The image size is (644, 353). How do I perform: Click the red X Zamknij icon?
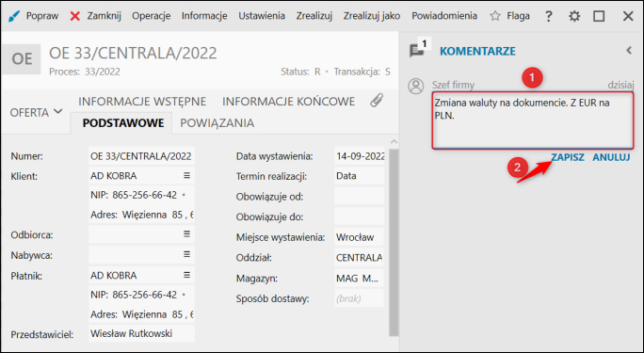pos(74,16)
